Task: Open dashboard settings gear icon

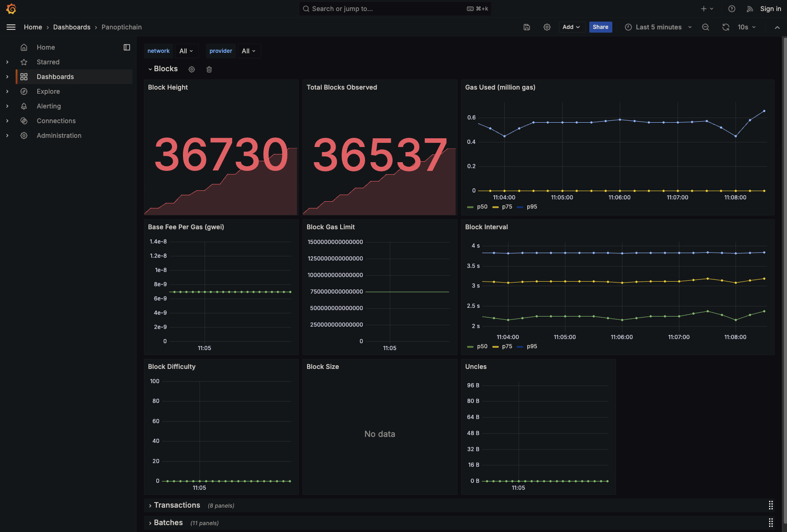Action: tap(547, 27)
